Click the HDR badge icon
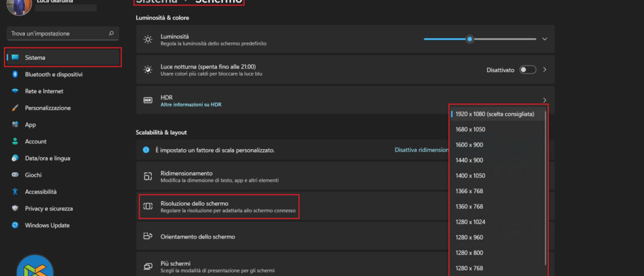 click(x=147, y=100)
